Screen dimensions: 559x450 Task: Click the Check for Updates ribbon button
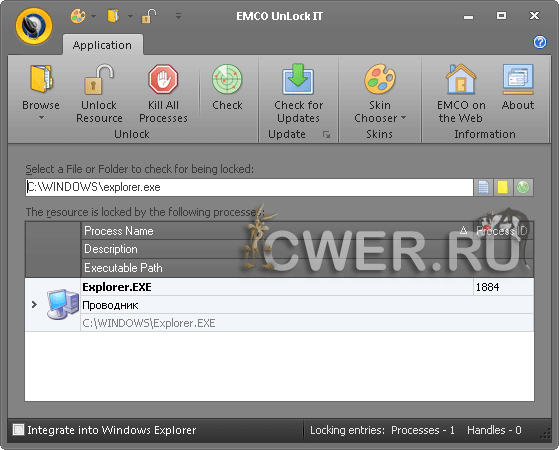[298, 94]
